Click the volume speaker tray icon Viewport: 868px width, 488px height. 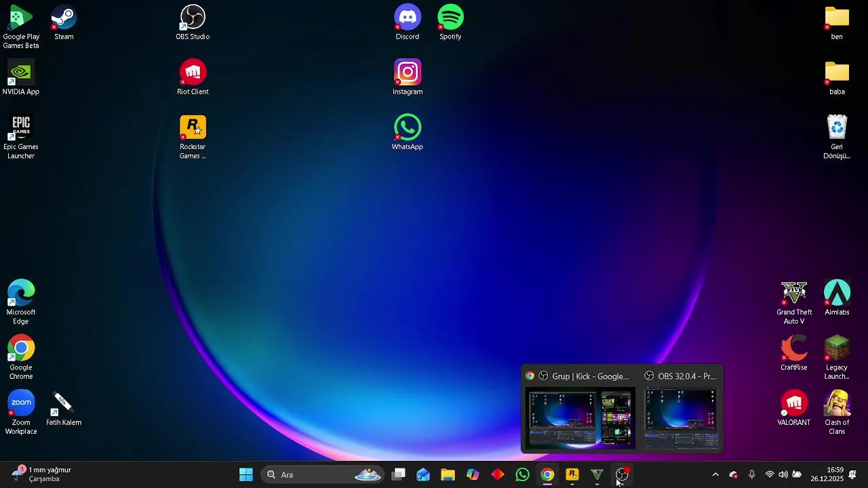(x=783, y=474)
